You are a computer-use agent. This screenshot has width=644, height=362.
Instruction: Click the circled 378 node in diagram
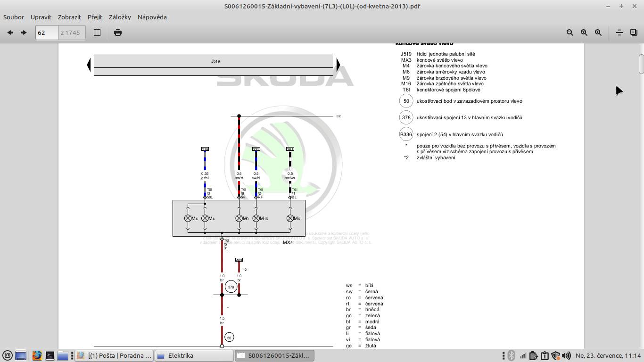pyautogui.click(x=231, y=287)
